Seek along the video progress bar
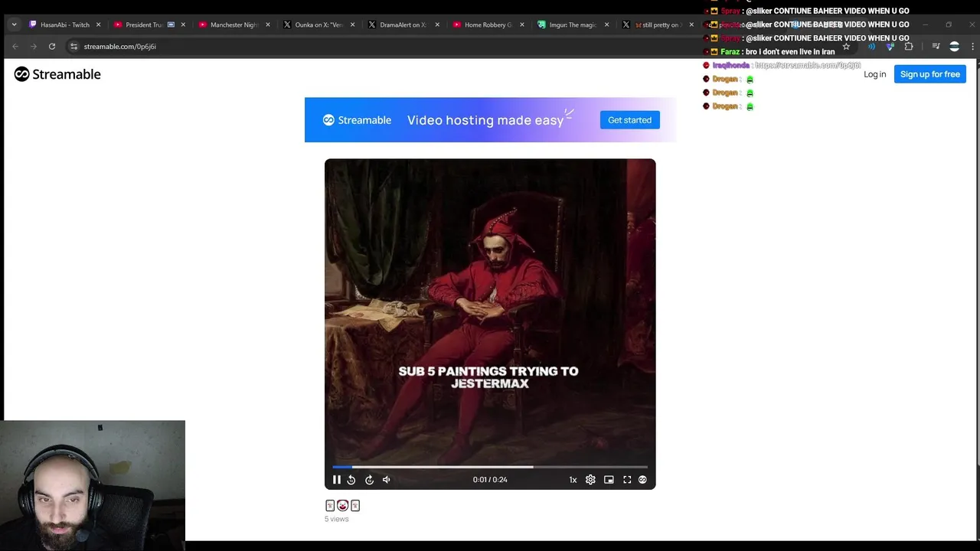The height and width of the screenshot is (551, 980). point(490,467)
